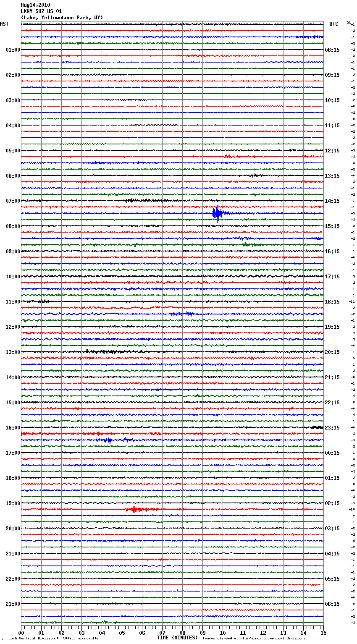
Task: Select the 05:00 MST hour label
Action: coord(13,151)
